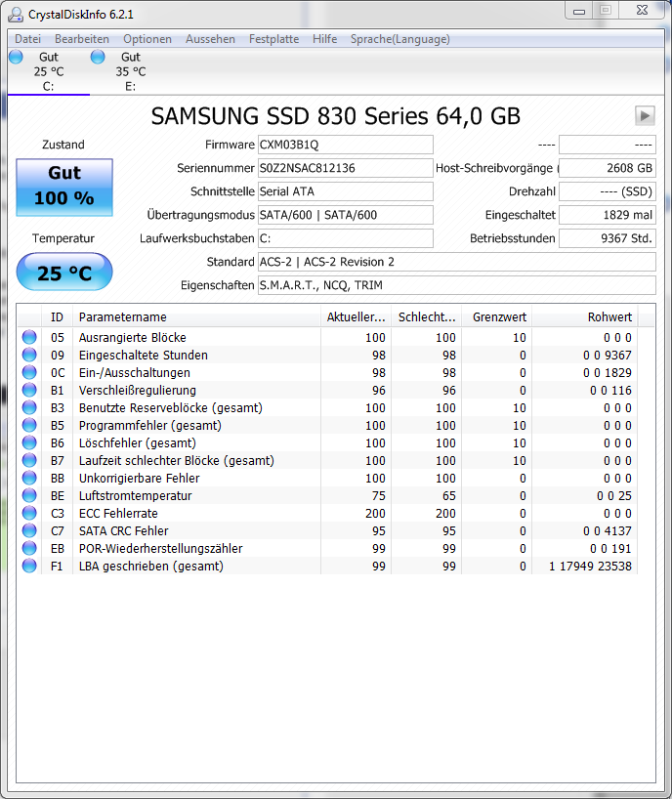Open the Optionen menu
This screenshot has height=799, width=672.
pos(147,39)
